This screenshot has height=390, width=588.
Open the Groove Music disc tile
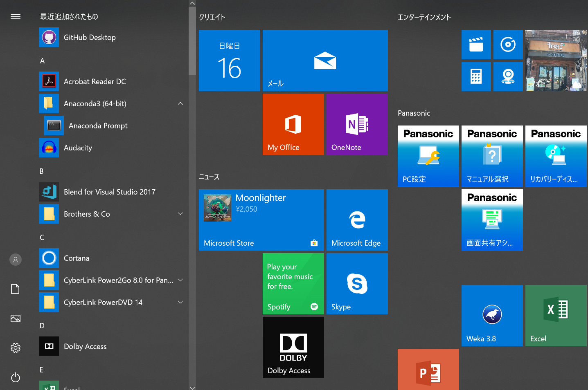click(508, 45)
